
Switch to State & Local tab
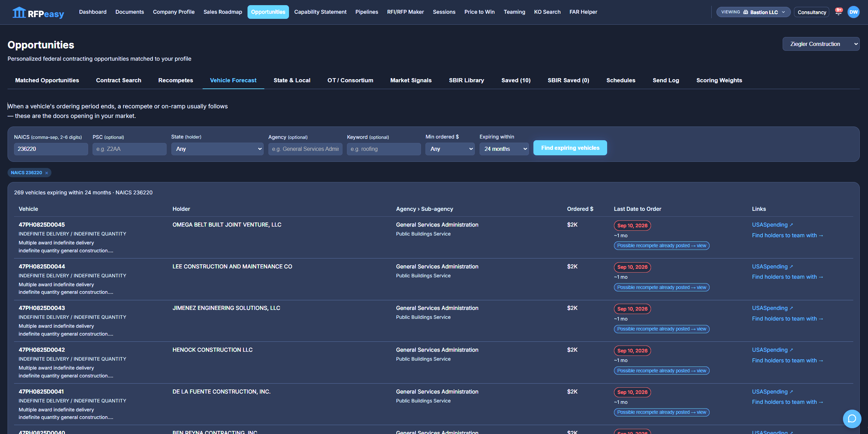[292, 80]
